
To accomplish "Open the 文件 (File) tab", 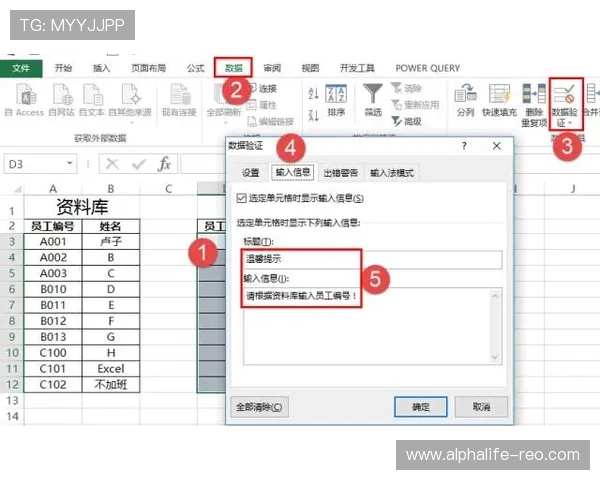I will tap(21, 69).
